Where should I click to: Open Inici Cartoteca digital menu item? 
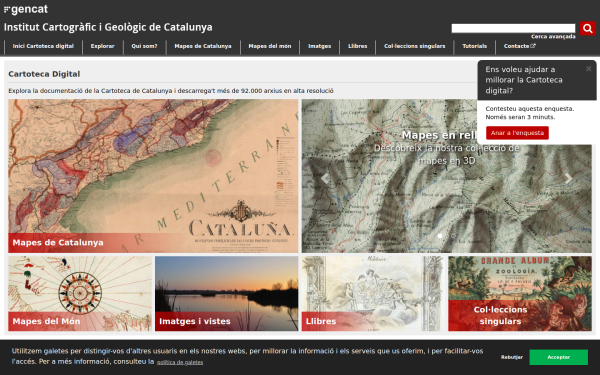pos(43,46)
